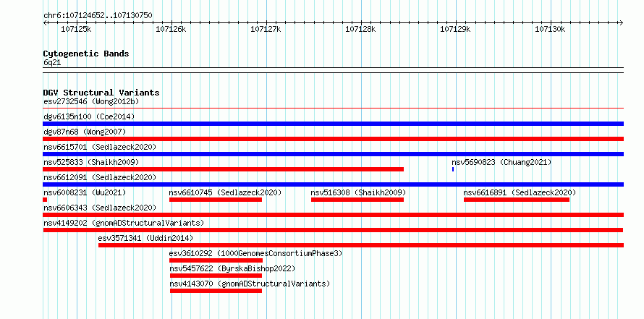Click the red bar under nsv6606343

[333, 215]
